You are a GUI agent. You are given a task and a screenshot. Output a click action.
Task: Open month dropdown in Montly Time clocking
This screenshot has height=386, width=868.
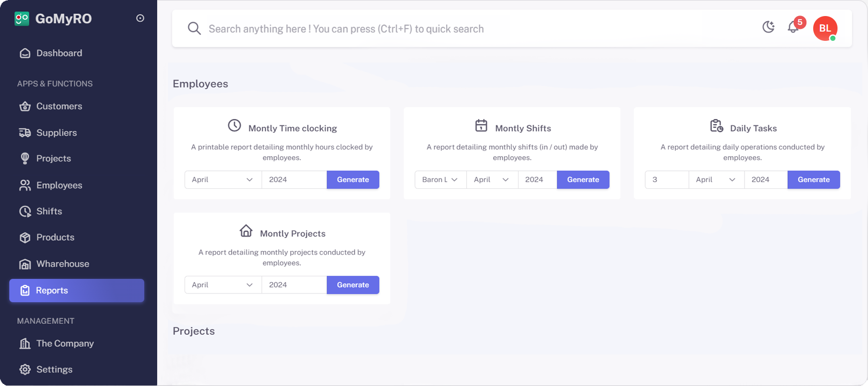(x=223, y=180)
